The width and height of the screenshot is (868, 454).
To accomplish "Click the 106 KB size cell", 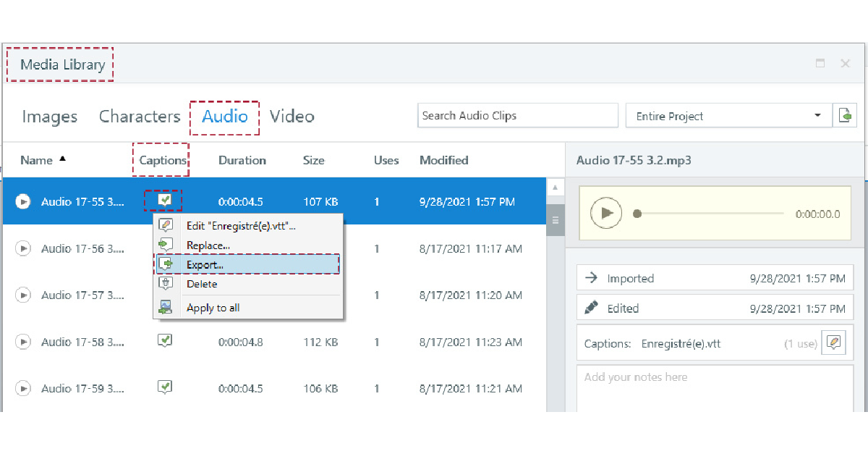I will 320,388.
